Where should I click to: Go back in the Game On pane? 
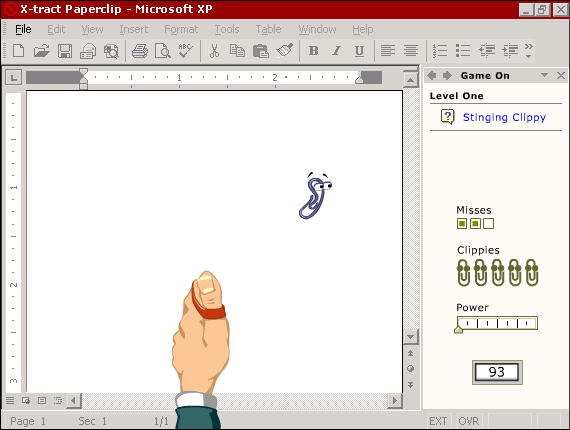tap(432, 76)
